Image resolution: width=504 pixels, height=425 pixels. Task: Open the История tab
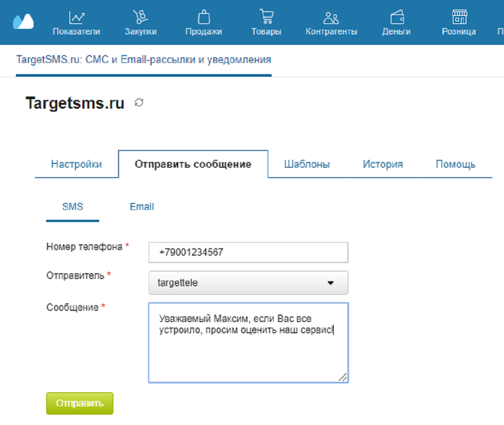point(383,164)
